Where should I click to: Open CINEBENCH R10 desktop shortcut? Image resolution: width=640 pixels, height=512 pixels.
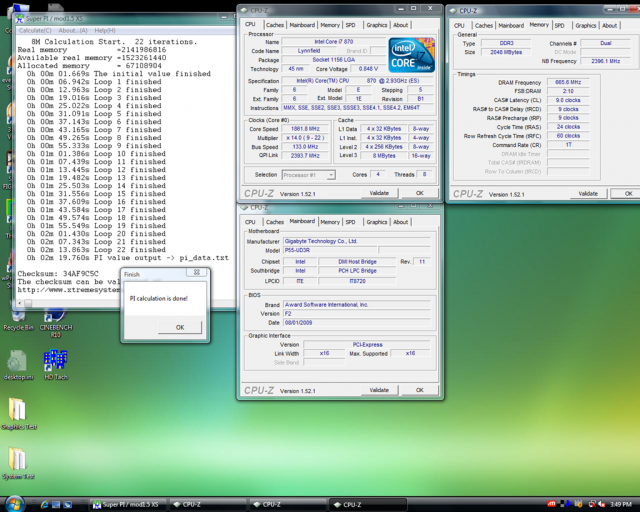56,325
